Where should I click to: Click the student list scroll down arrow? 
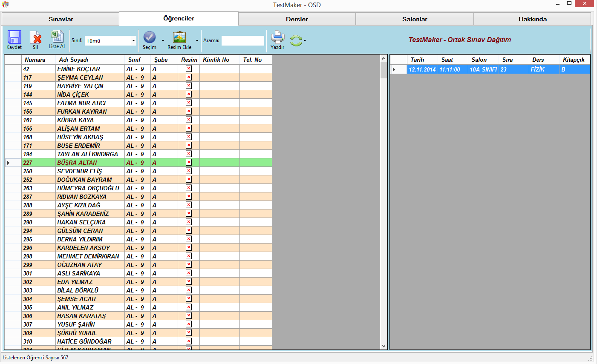(x=384, y=346)
